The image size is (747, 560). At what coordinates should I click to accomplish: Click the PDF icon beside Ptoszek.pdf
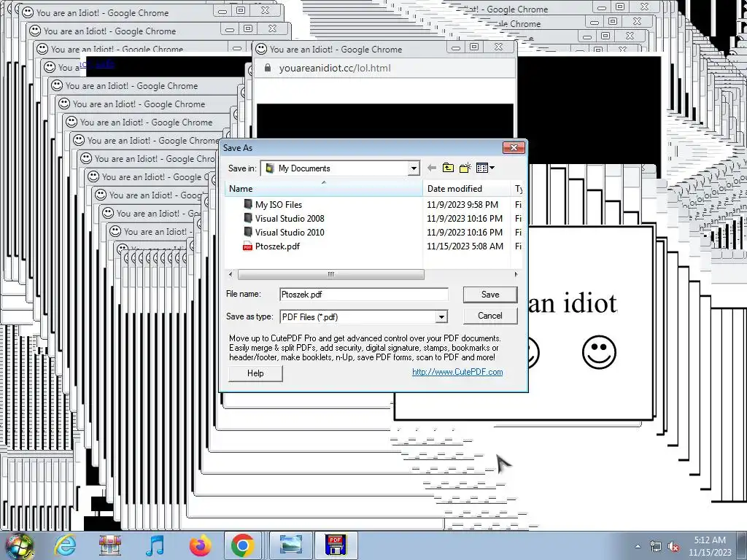pos(247,246)
